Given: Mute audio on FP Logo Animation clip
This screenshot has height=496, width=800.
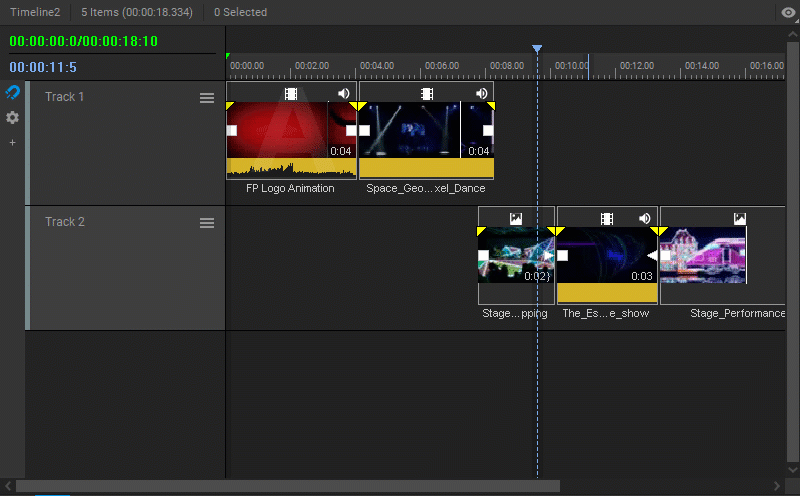Looking at the screenshot, I should pyautogui.click(x=344, y=93).
